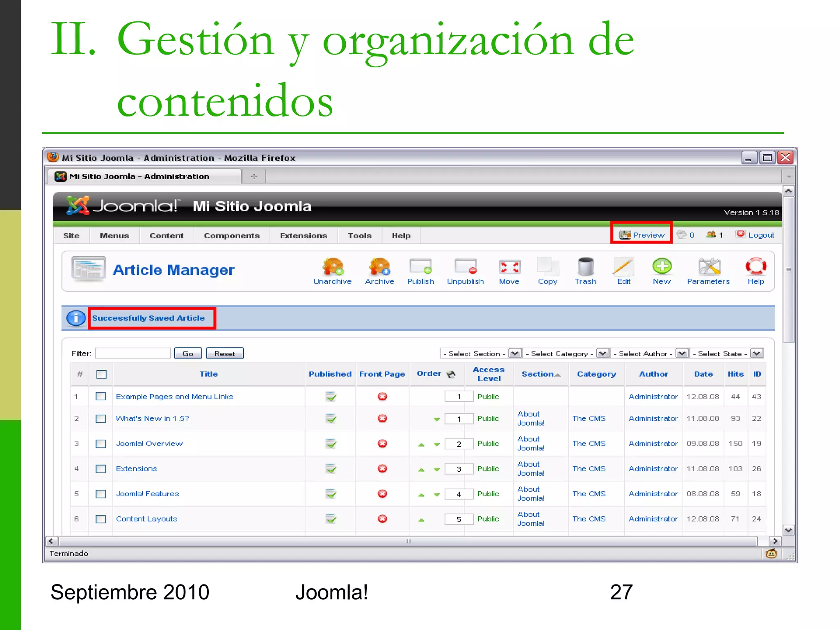Sort by the Title column header
840x630 pixels.
click(x=208, y=374)
